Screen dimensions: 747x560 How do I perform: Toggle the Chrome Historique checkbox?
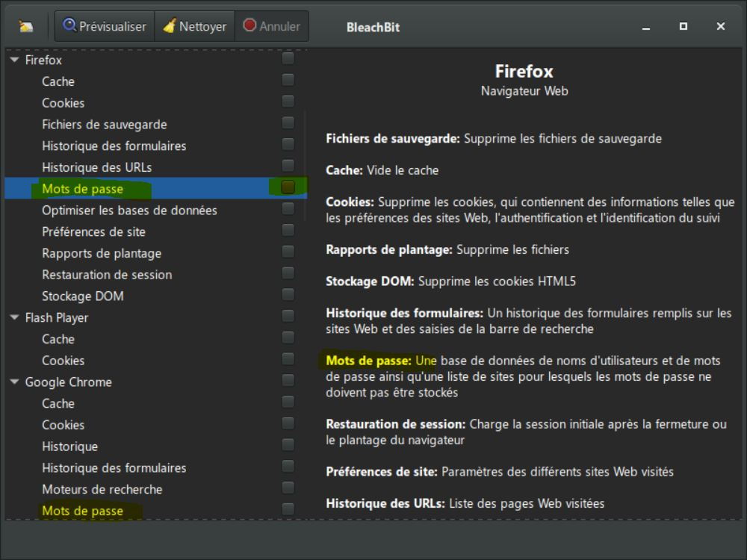288,444
